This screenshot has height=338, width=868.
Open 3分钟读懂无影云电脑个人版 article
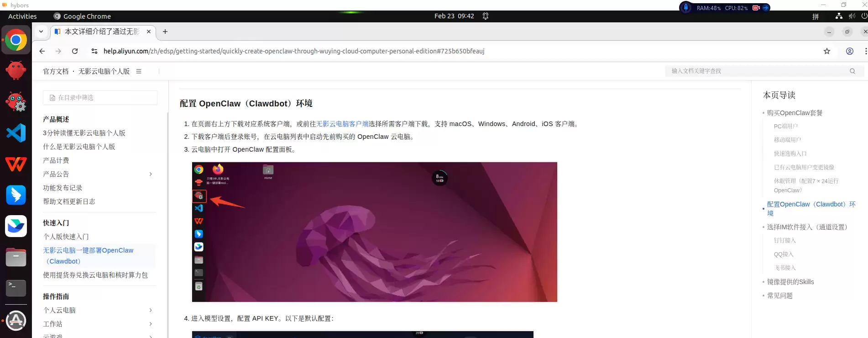coord(84,133)
